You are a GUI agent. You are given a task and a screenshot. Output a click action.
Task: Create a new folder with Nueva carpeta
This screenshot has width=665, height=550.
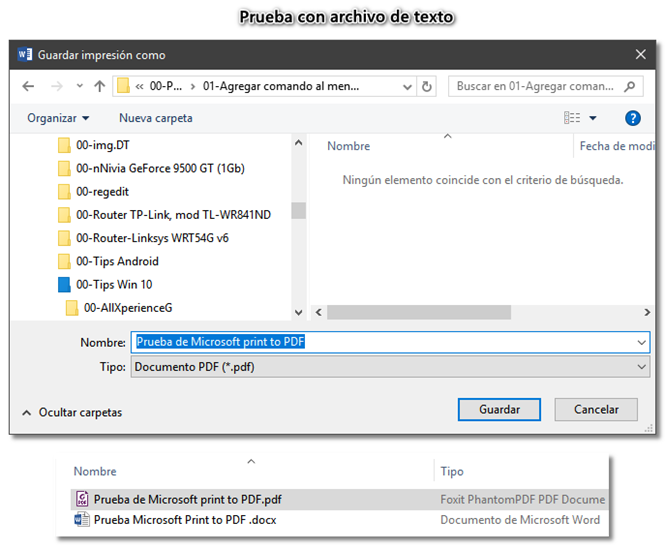click(156, 118)
